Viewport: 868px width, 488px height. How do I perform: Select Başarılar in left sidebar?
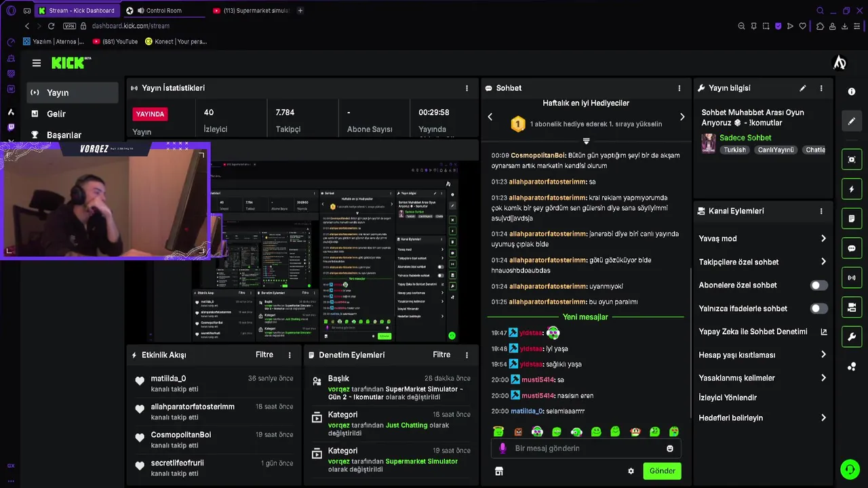[64, 135]
